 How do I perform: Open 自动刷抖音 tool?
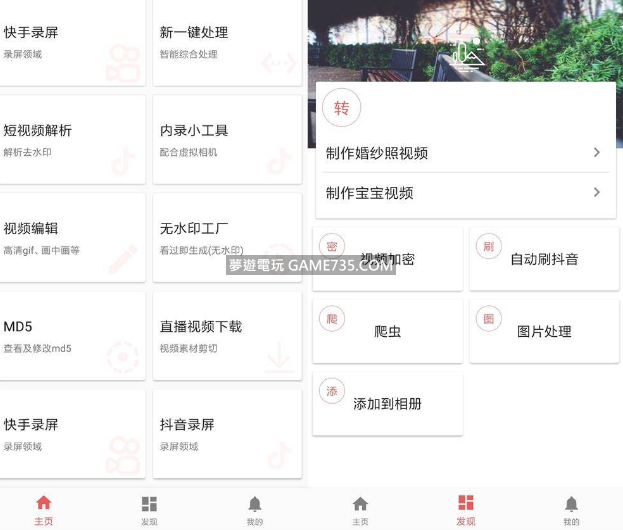[x=544, y=259]
